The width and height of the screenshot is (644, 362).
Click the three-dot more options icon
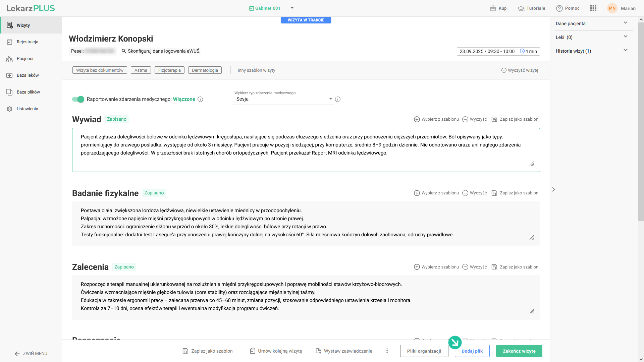387,351
